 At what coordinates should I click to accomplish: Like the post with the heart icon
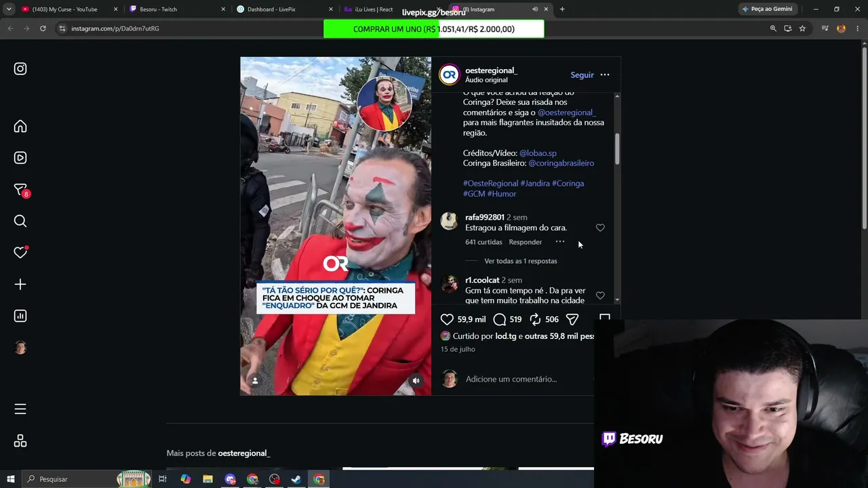[447, 319]
